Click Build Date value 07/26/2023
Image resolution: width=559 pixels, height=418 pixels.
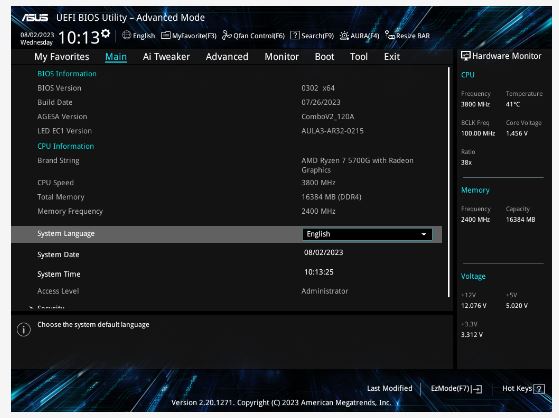coord(321,102)
